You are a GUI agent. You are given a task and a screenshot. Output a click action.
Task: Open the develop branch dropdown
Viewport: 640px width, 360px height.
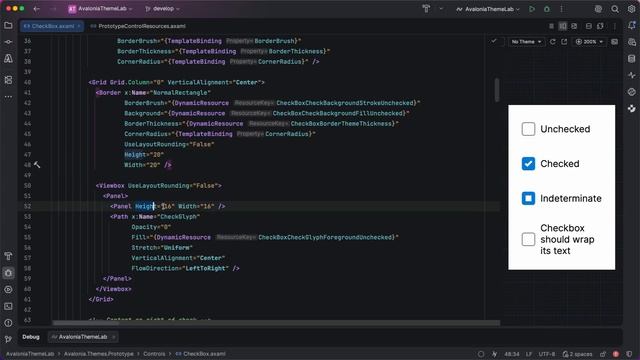tap(162, 9)
